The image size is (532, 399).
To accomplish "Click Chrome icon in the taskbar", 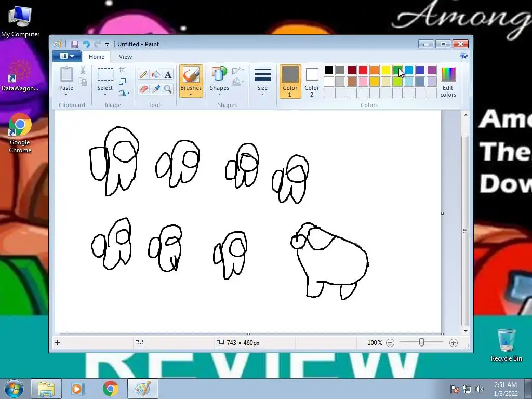I will pos(110,389).
